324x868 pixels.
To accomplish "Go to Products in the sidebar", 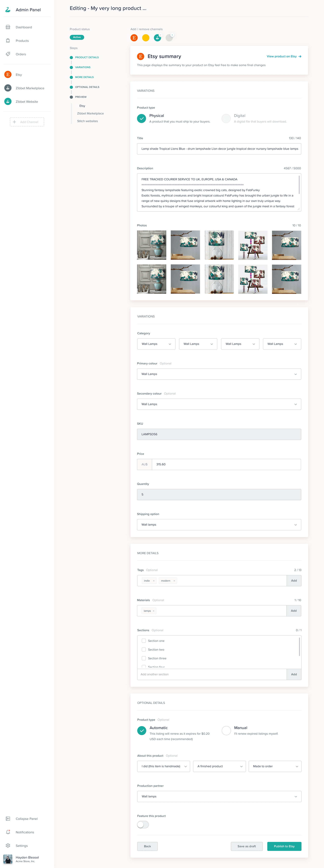I will click(x=22, y=41).
